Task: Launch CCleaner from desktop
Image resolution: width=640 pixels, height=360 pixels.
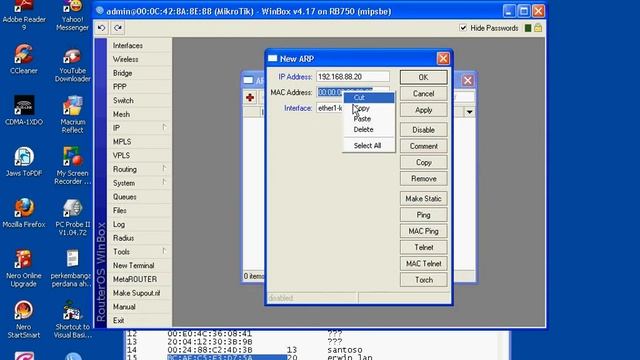Action: point(24,59)
